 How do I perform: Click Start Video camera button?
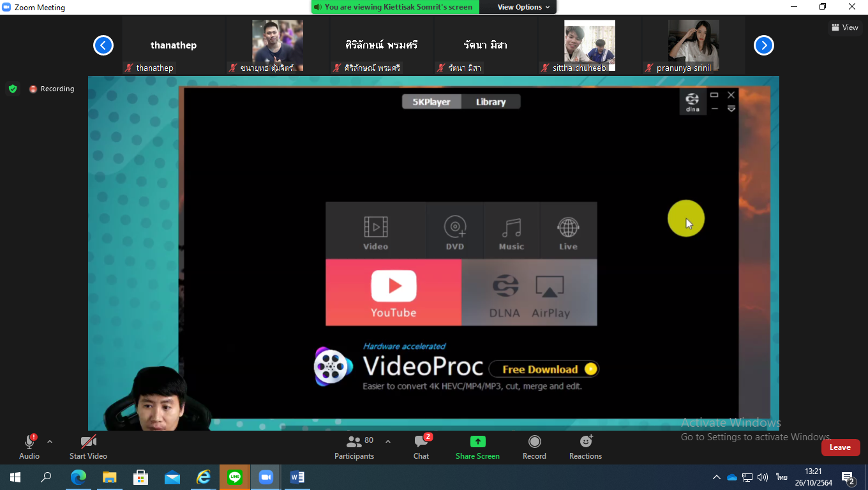88,447
